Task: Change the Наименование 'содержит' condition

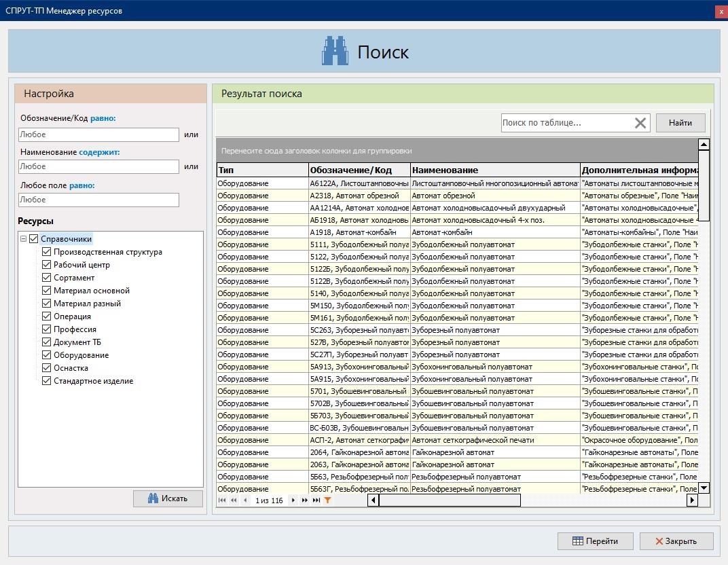Action: 99,152
